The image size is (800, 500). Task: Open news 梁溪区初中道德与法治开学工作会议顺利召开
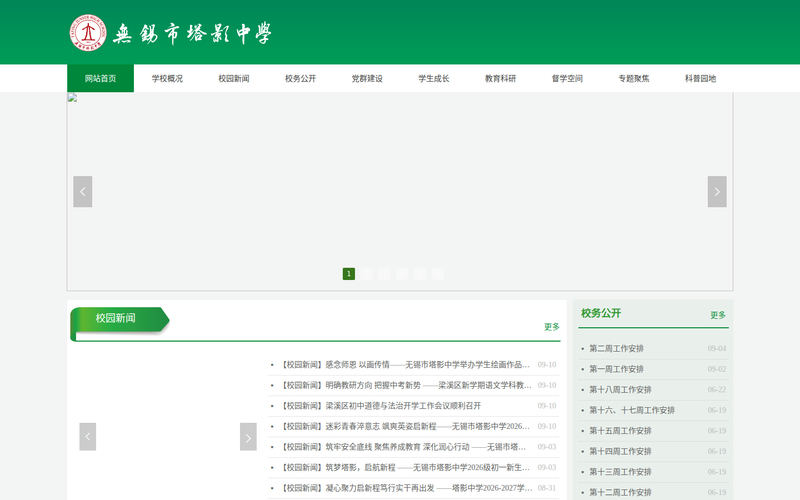[381, 406]
